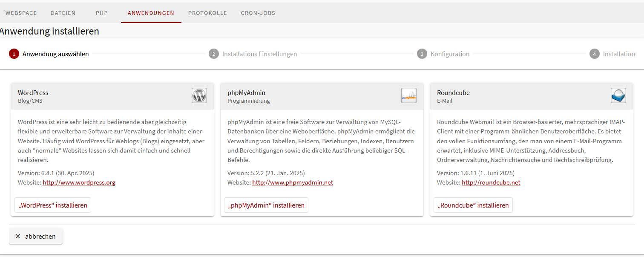The height and width of the screenshot is (257, 644).
Task: Open the PHP tab
Action: [102, 13]
